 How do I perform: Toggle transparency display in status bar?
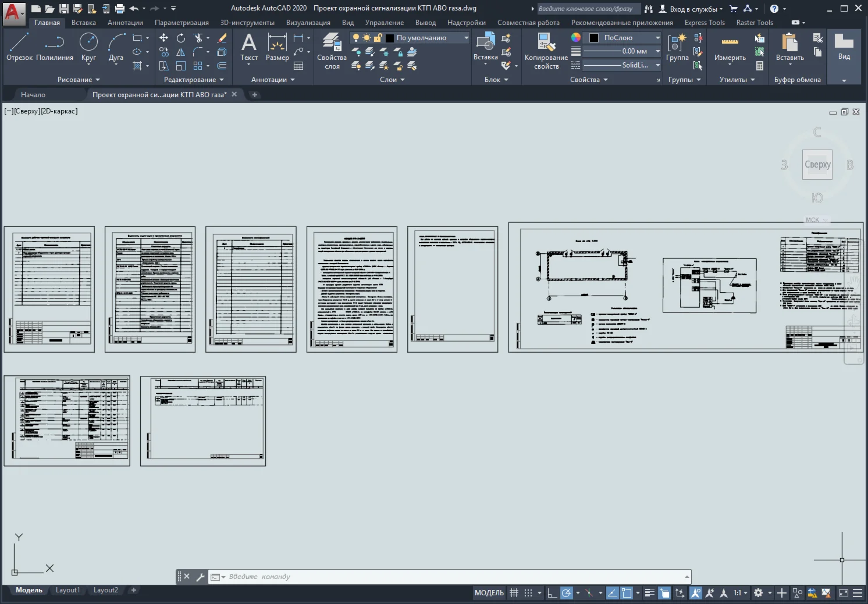[x=664, y=593]
